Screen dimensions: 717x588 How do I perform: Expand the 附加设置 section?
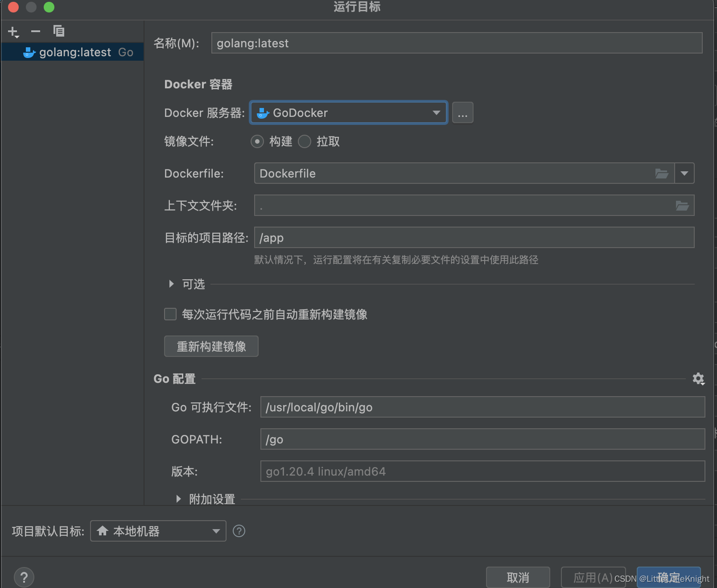(179, 499)
